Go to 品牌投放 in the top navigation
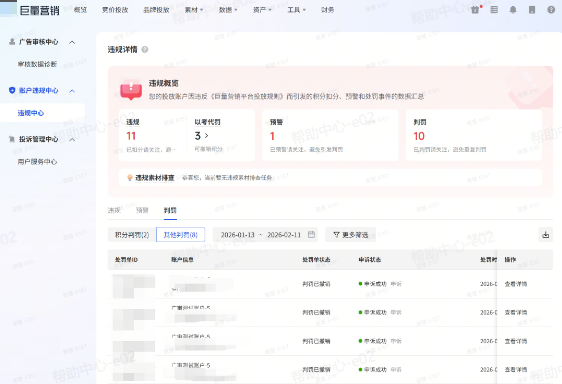 click(x=156, y=10)
